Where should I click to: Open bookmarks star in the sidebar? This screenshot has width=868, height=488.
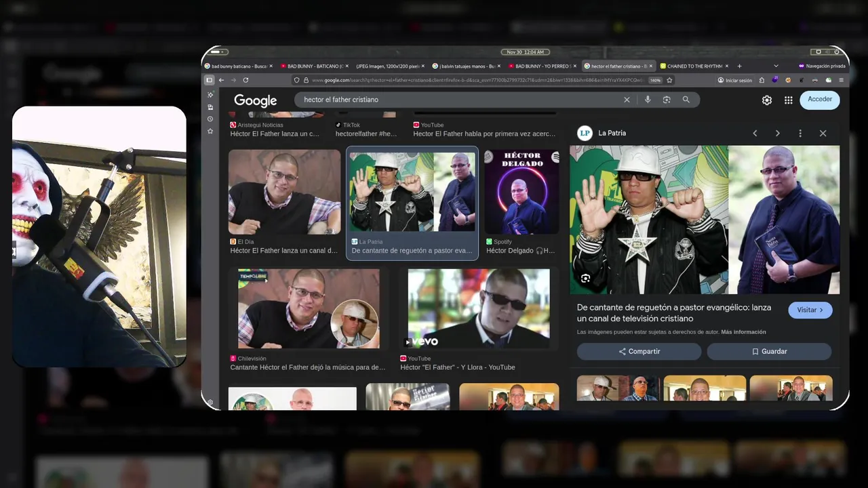(x=210, y=131)
